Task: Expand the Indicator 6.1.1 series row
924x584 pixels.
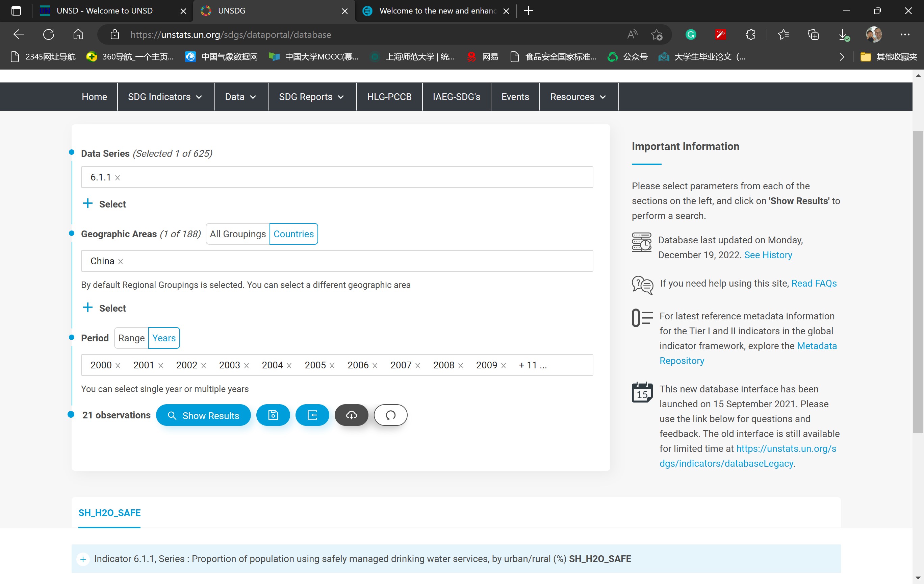Action: [x=83, y=559]
